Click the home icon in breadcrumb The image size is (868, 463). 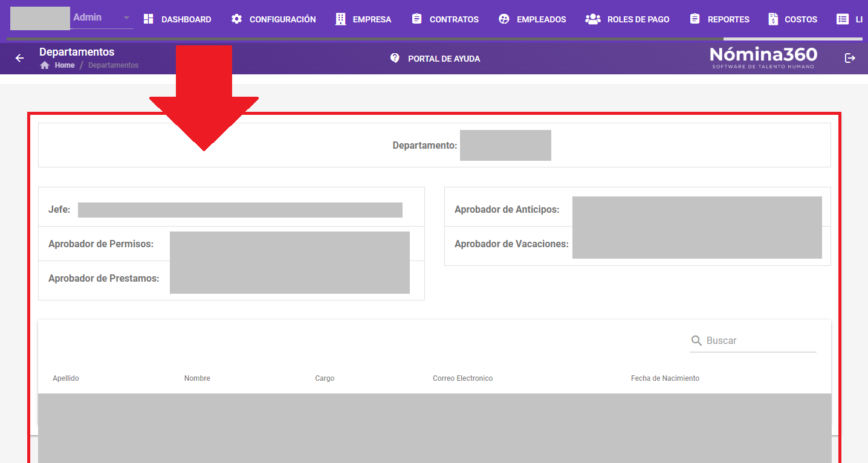click(45, 65)
